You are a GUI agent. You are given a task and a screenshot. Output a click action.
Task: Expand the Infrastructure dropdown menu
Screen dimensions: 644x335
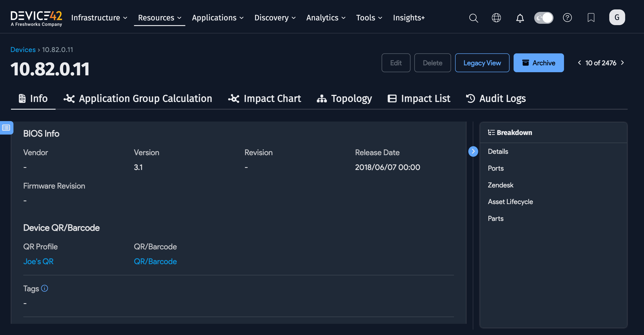(99, 18)
